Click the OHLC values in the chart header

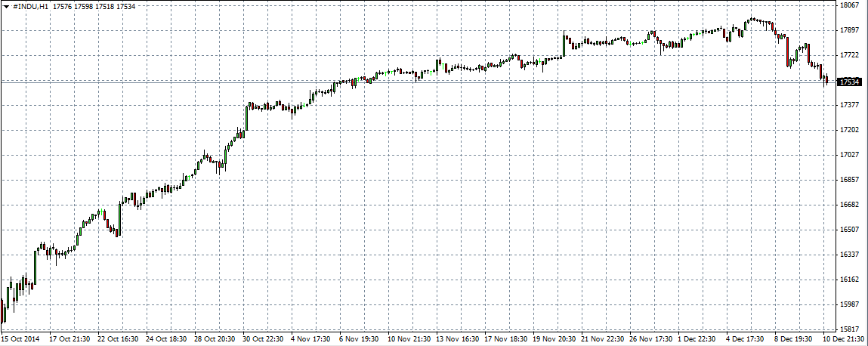point(94,7)
